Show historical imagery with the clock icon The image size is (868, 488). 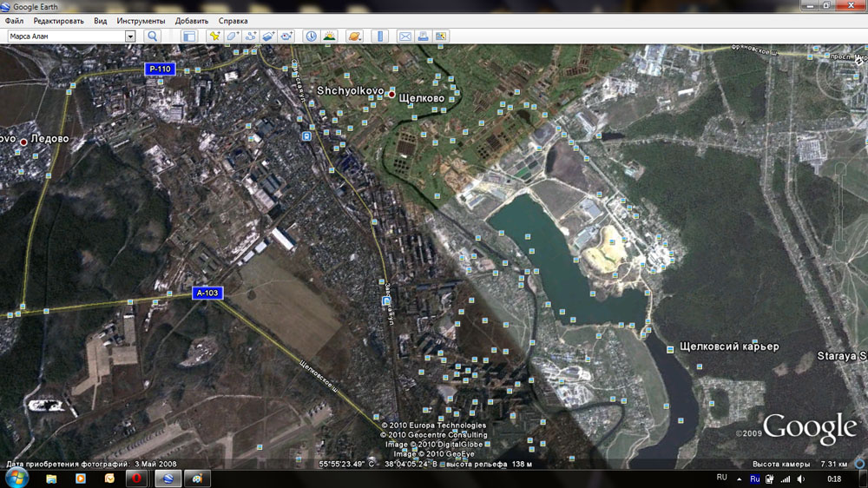pyautogui.click(x=311, y=36)
